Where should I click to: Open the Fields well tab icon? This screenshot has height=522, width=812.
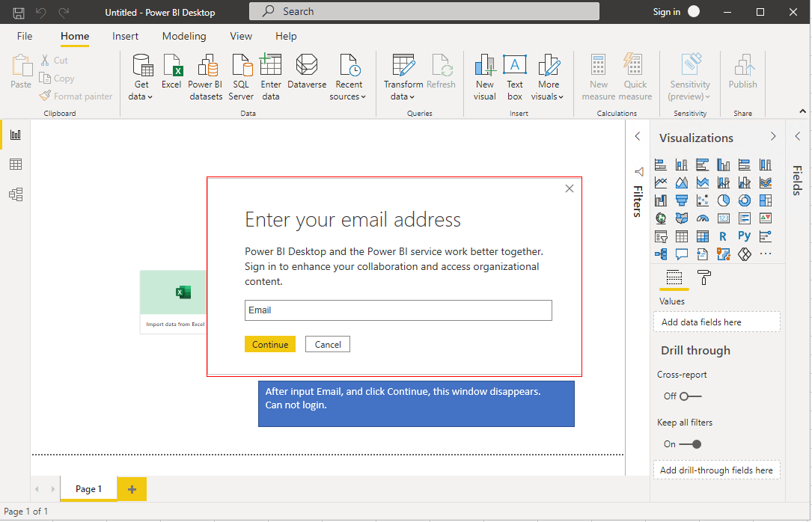pos(674,277)
